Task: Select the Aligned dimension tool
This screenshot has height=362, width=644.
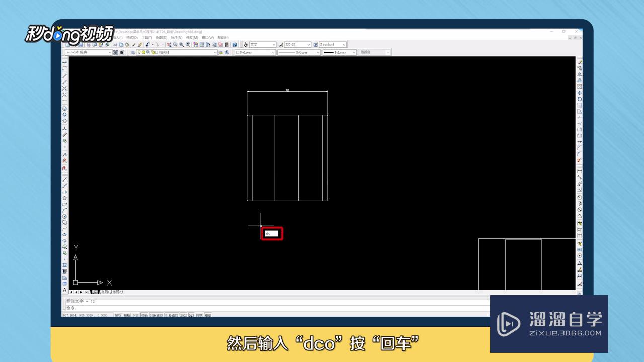Action: (x=580, y=177)
